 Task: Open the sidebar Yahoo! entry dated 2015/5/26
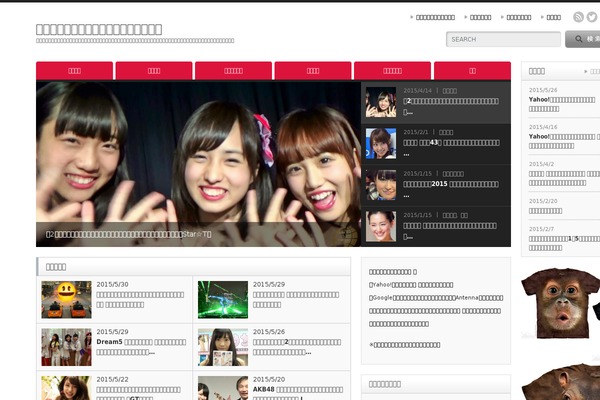pyautogui.click(x=562, y=104)
